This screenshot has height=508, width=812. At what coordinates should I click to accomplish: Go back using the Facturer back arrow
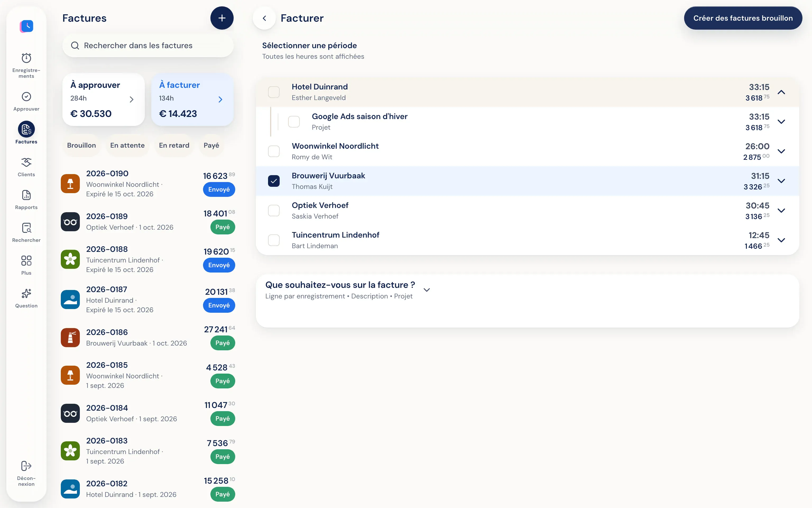264,18
